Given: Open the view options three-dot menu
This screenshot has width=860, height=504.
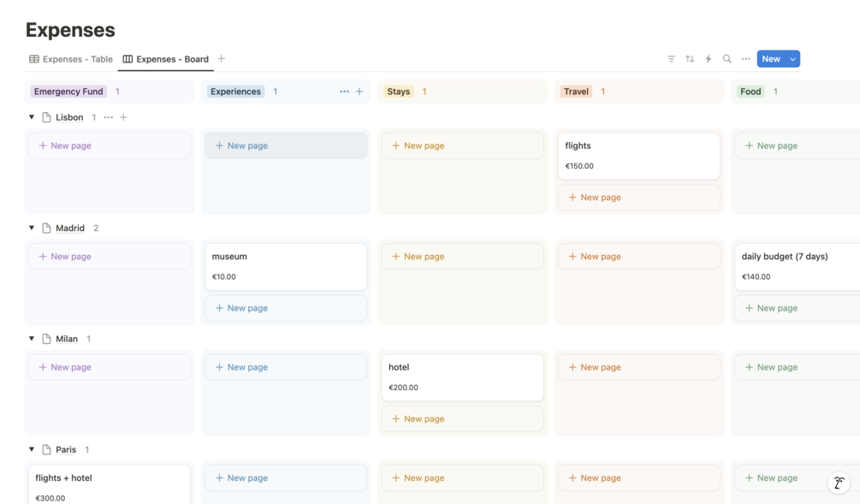Looking at the screenshot, I should tap(745, 59).
